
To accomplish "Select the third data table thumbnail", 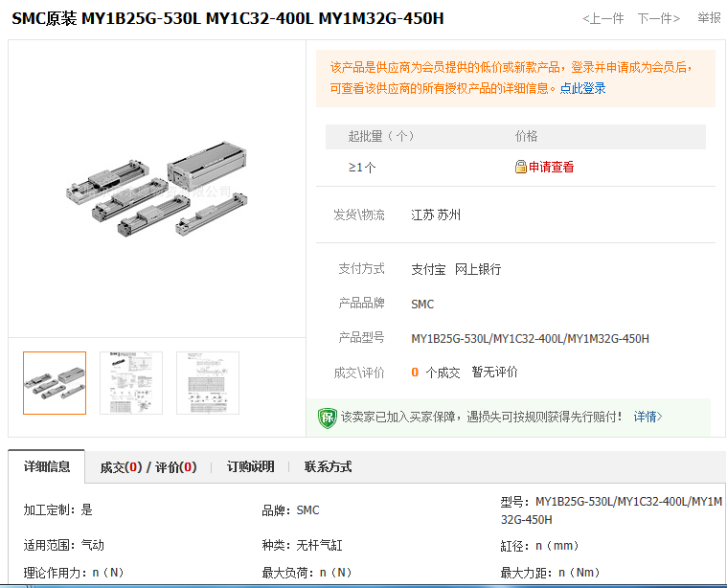I will (208, 383).
